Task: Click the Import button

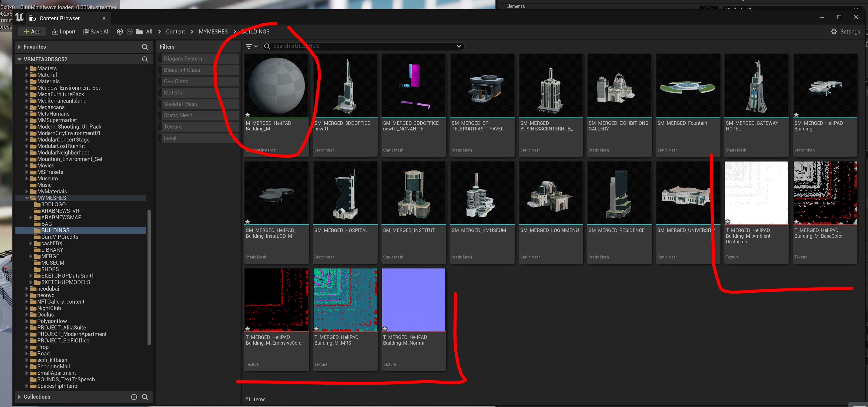Action: [64, 32]
